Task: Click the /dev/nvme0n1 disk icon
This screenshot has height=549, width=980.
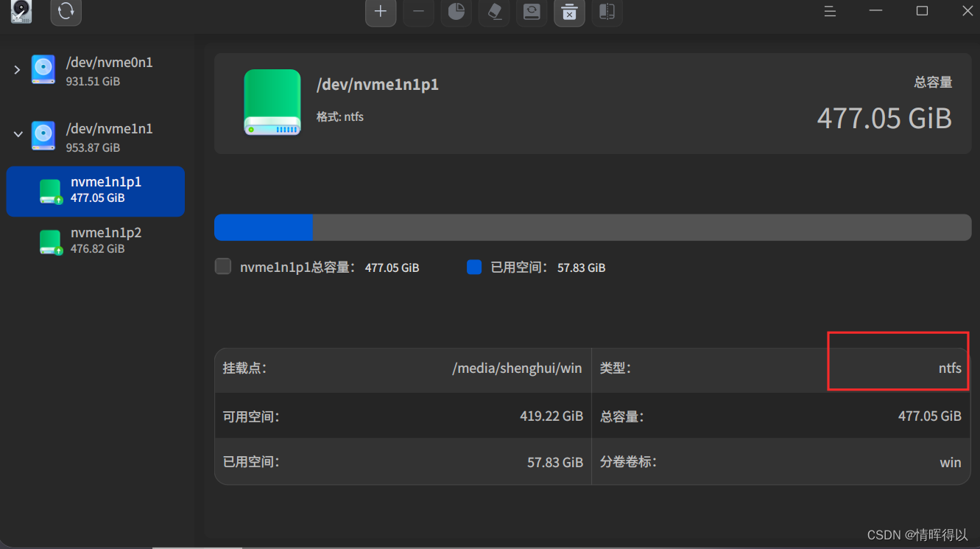Action: [43, 70]
